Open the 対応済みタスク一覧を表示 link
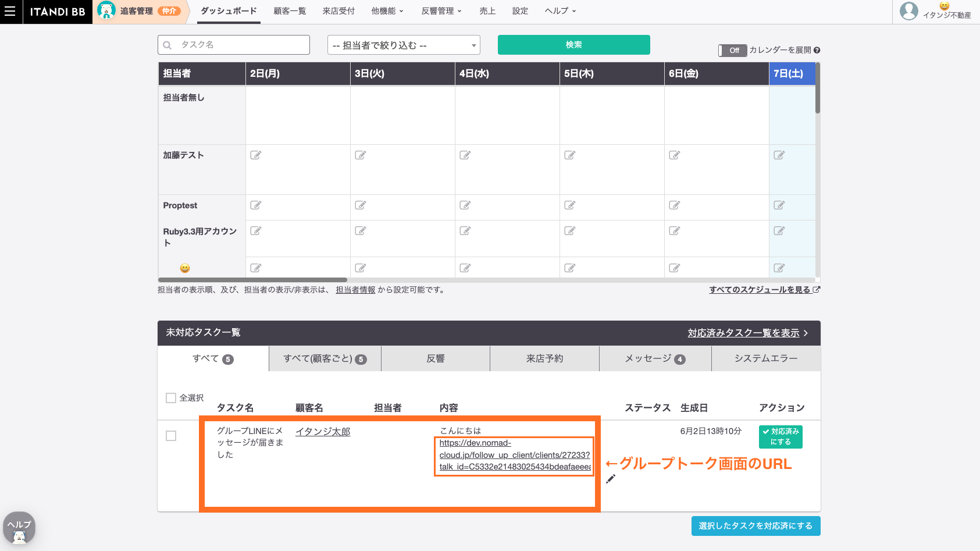Screen dimensions: 980x551 click(x=748, y=333)
